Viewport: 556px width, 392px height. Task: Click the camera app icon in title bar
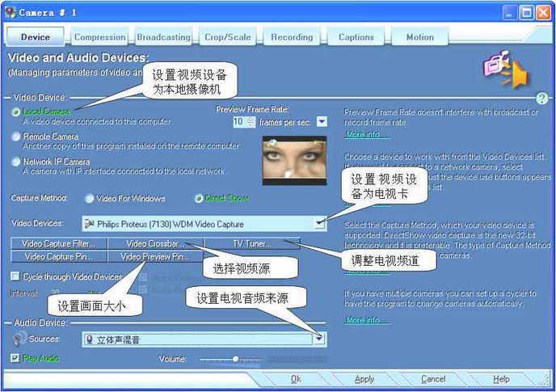pyautogui.click(x=11, y=12)
